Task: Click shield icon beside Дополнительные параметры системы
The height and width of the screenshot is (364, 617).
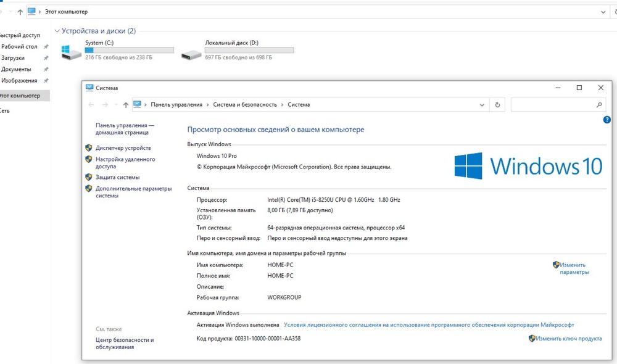Action: (88, 189)
